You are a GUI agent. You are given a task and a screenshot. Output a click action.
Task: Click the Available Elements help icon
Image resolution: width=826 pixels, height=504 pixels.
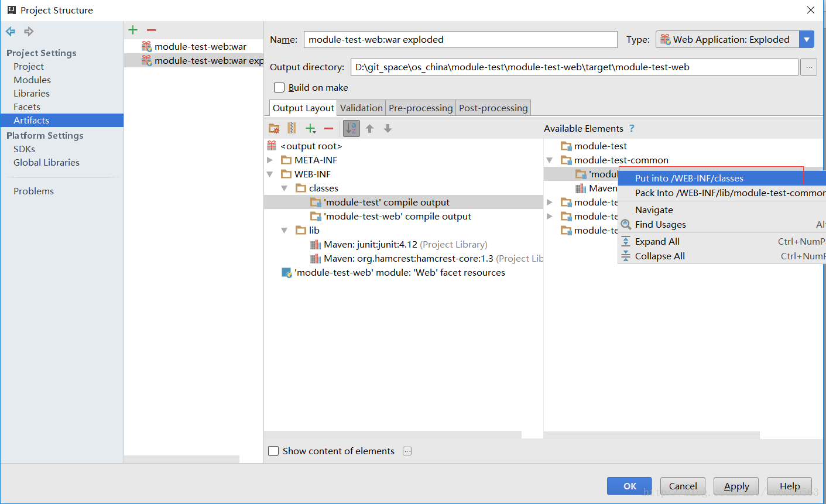tap(632, 129)
